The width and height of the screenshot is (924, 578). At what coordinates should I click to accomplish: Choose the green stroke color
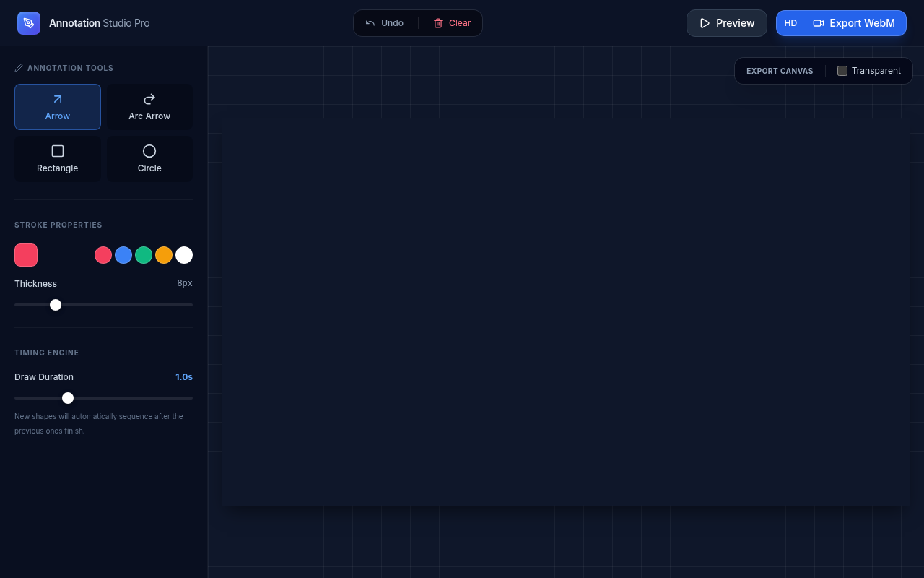coord(144,255)
